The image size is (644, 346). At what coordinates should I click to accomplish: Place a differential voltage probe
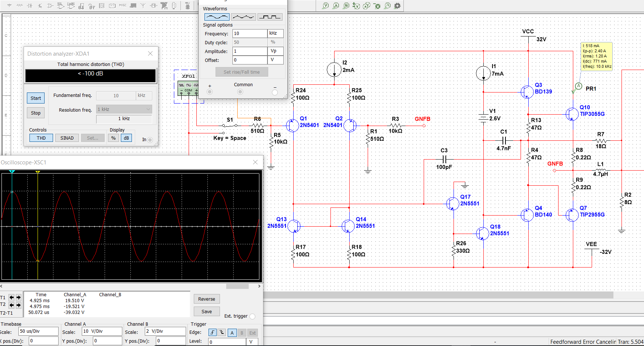pos(356,6)
